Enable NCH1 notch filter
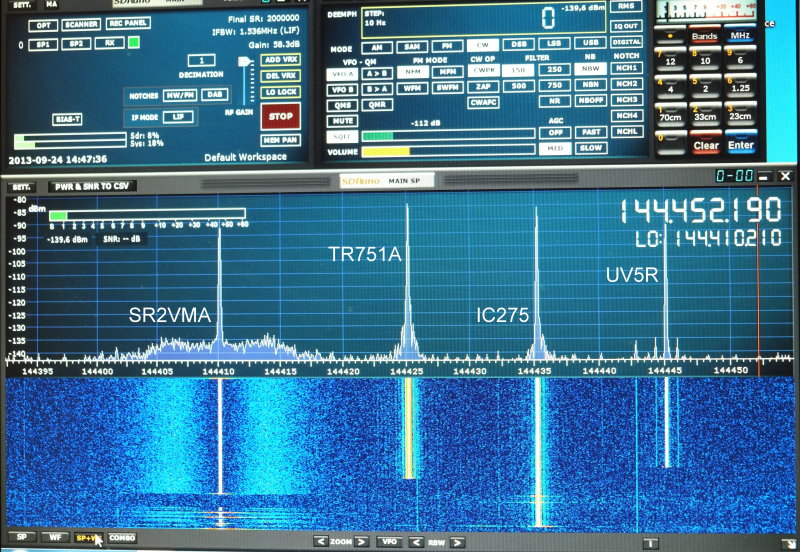Viewport: 800px width, 552px height. click(626, 68)
